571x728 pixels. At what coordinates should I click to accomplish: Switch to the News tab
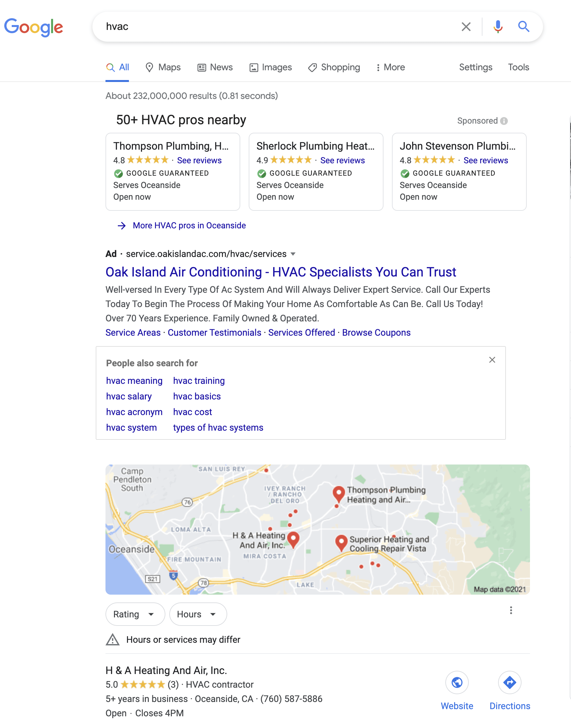coord(215,67)
